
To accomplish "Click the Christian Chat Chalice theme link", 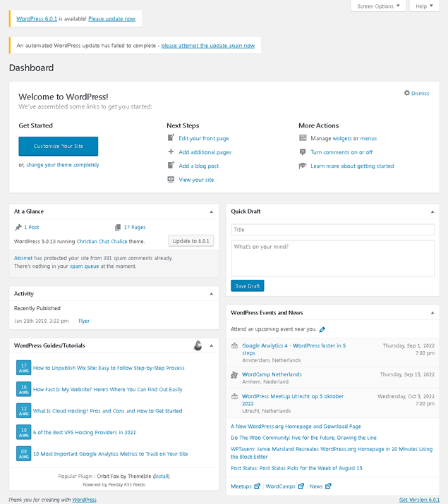I will click(102, 241).
